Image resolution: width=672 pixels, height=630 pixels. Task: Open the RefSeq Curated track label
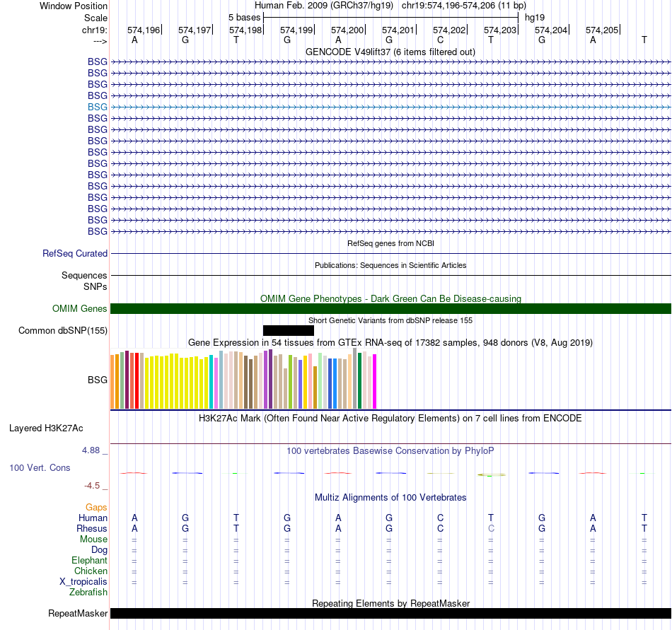[74, 254]
